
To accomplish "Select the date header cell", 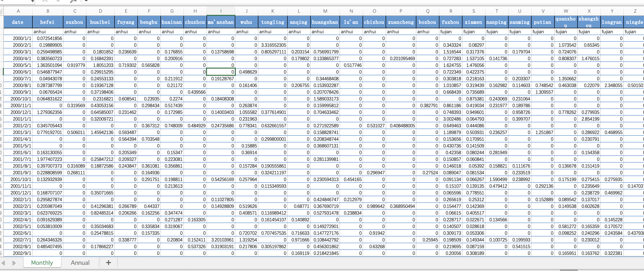I will 18,22.
